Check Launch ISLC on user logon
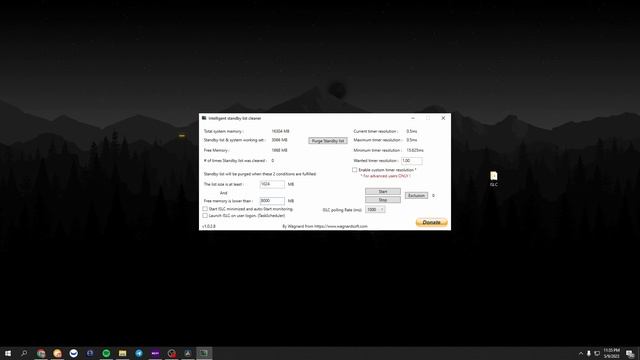This screenshot has height=360, width=640. pos(205,216)
